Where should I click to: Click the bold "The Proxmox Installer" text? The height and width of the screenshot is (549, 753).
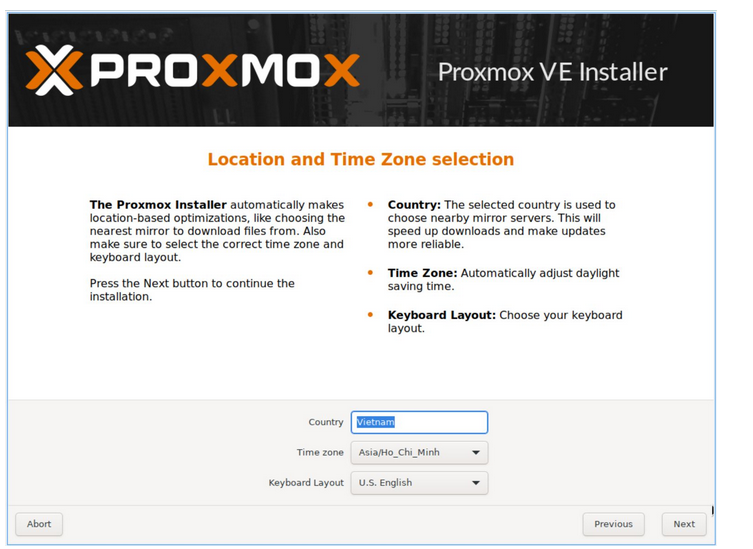pos(158,205)
